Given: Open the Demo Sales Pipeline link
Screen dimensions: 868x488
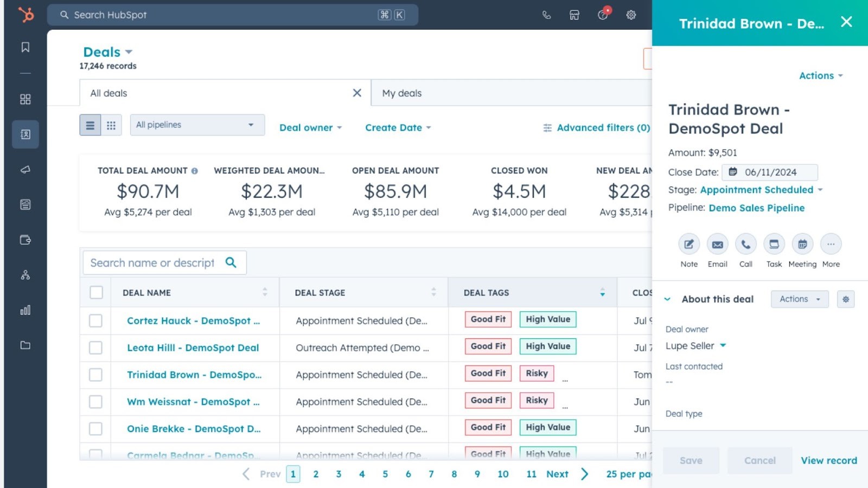Looking at the screenshot, I should (756, 208).
